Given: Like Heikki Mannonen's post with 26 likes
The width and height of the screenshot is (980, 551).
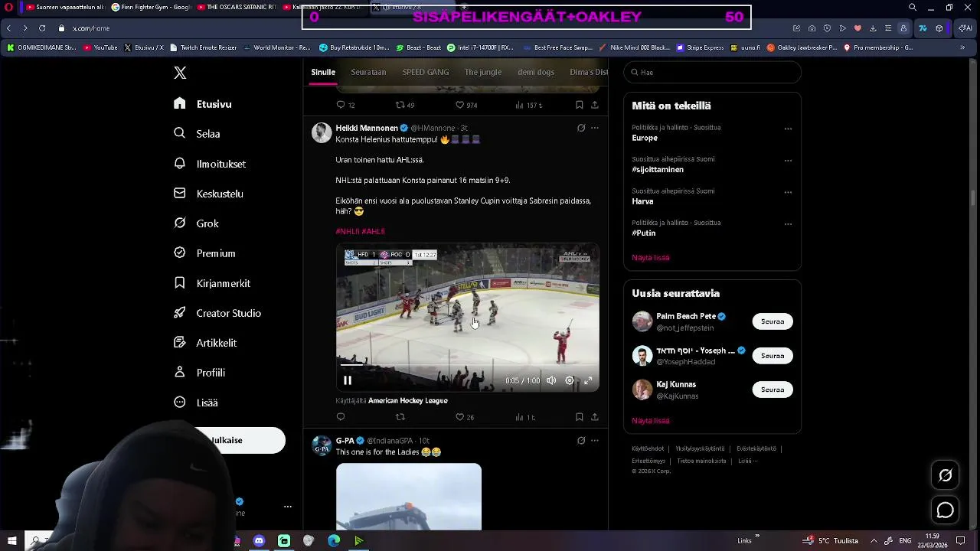Looking at the screenshot, I should click(465, 417).
